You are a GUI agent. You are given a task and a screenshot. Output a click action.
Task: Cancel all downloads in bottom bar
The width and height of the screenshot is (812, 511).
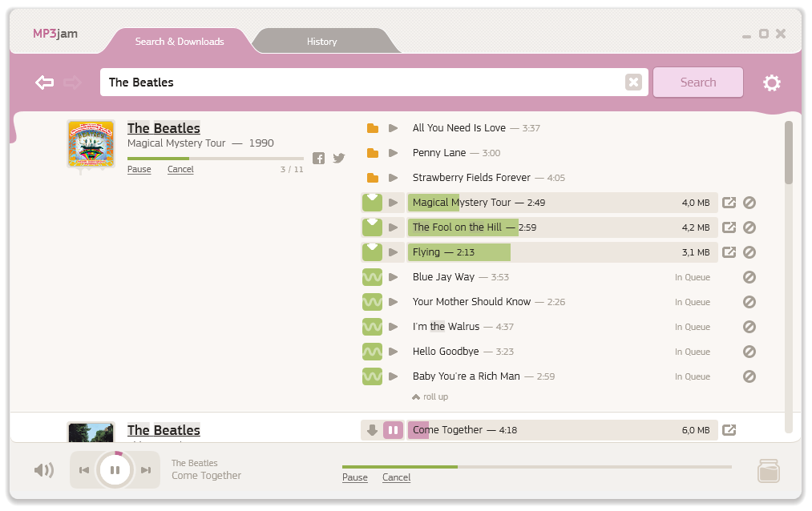tap(396, 477)
